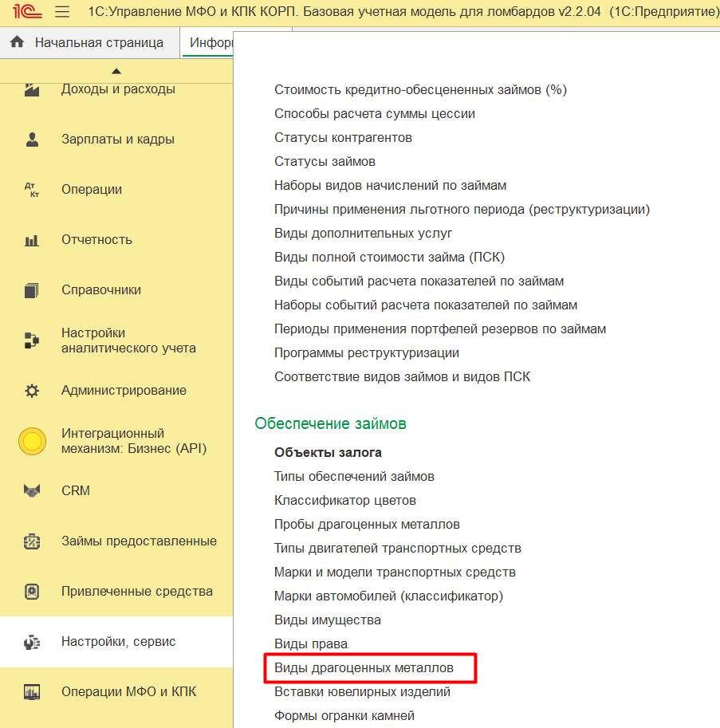Open Наборы событий расчета показателей по займам
The width and height of the screenshot is (720, 728).
tap(426, 305)
